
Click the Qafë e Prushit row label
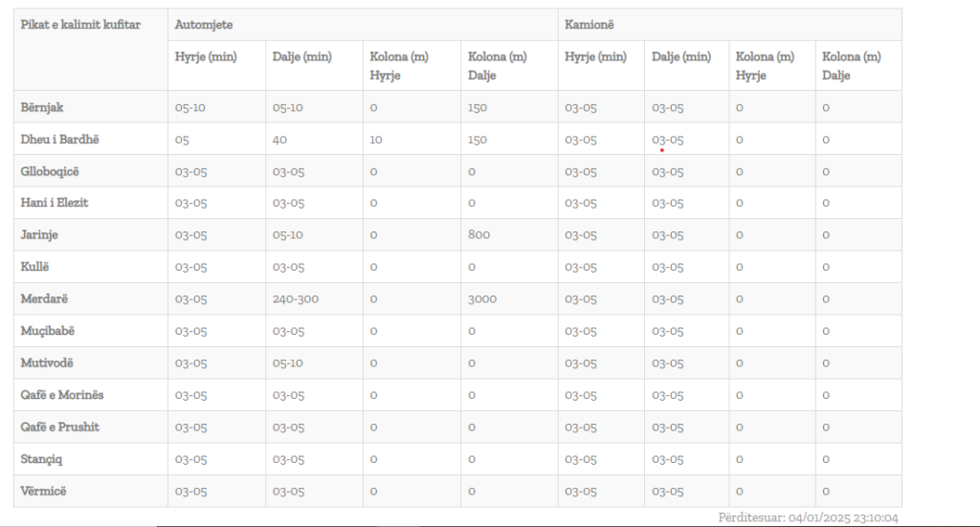pos(60,428)
